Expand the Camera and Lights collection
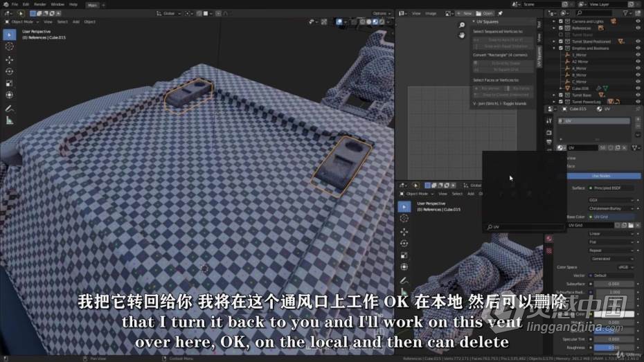Screen dimensions: 644x362 click(554, 21)
